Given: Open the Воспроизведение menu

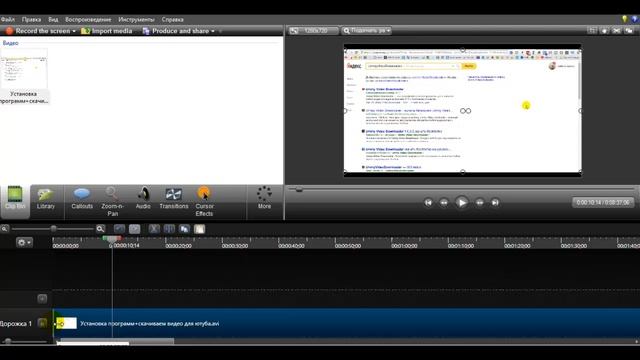Looking at the screenshot, I should 88,19.
